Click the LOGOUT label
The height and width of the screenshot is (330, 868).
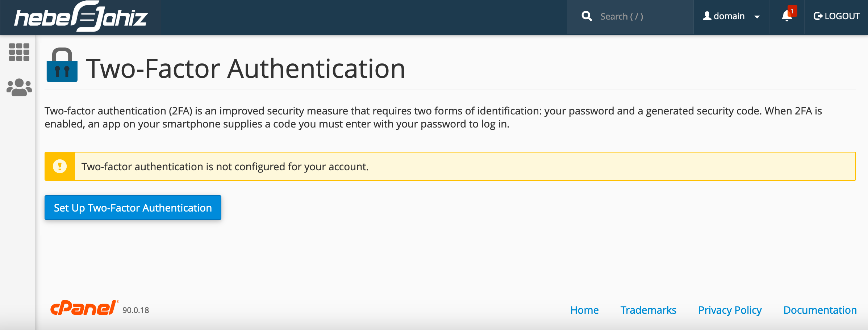[x=842, y=16]
